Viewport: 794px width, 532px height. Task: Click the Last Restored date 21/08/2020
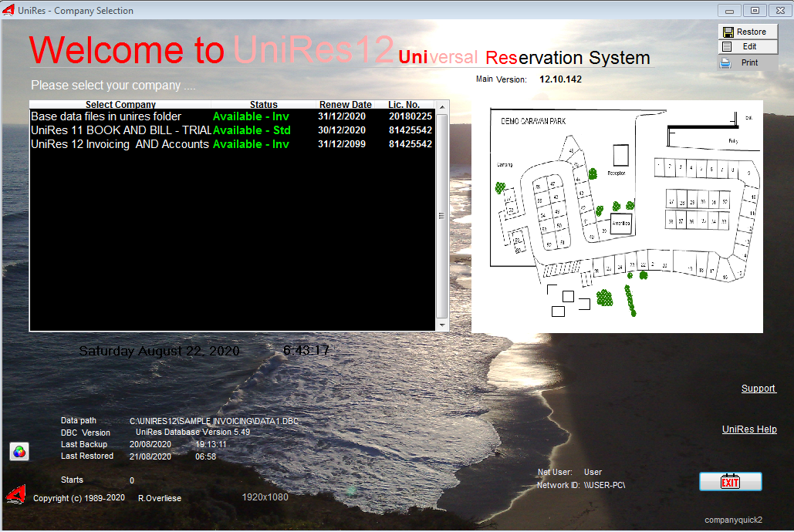tap(150, 456)
